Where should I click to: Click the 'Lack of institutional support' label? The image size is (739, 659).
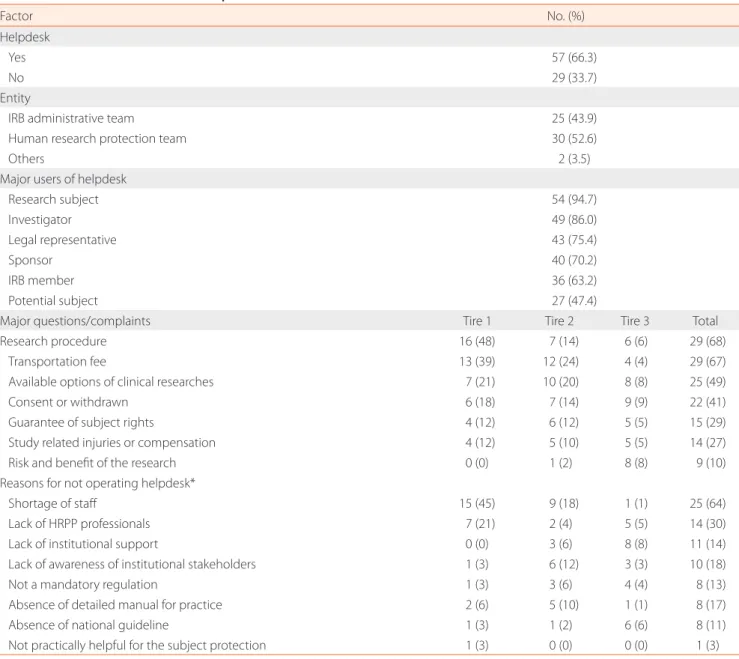[83, 544]
